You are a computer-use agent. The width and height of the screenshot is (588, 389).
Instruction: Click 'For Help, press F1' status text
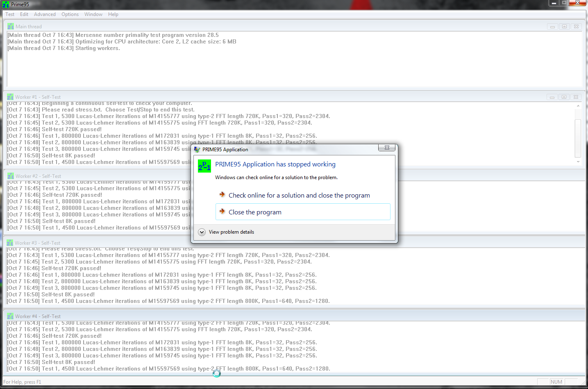tap(22, 382)
